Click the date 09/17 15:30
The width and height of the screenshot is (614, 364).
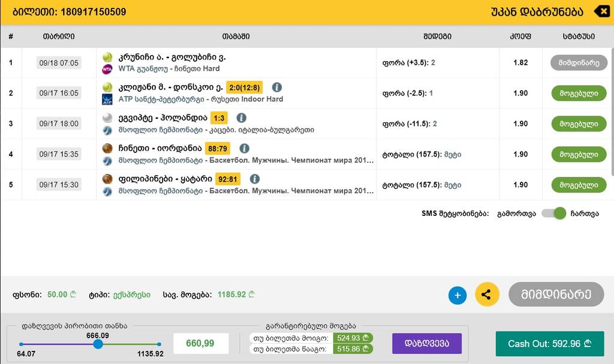pos(59,185)
